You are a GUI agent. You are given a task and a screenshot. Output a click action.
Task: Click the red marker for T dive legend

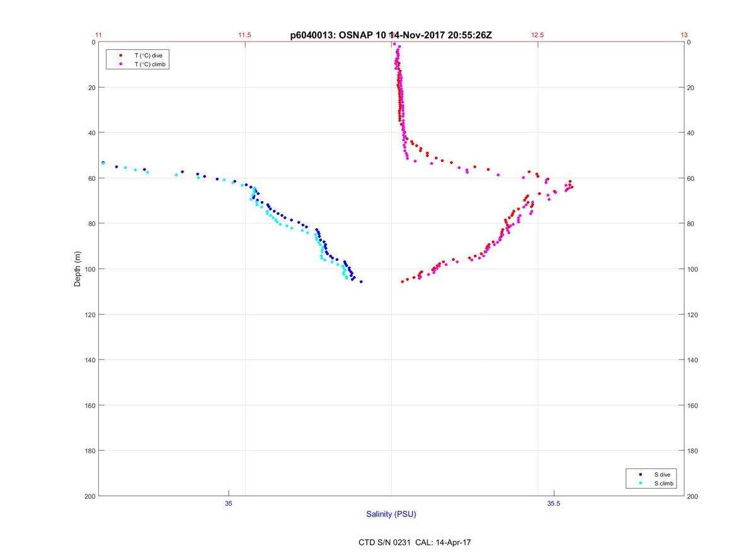pyautogui.click(x=120, y=55)
